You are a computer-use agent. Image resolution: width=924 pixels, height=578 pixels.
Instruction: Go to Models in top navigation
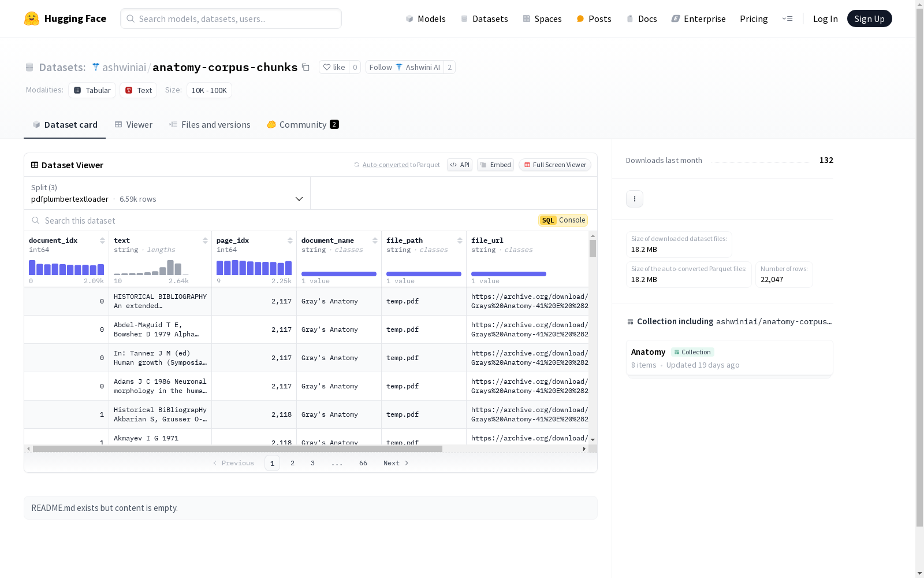[x=426, y=18]
